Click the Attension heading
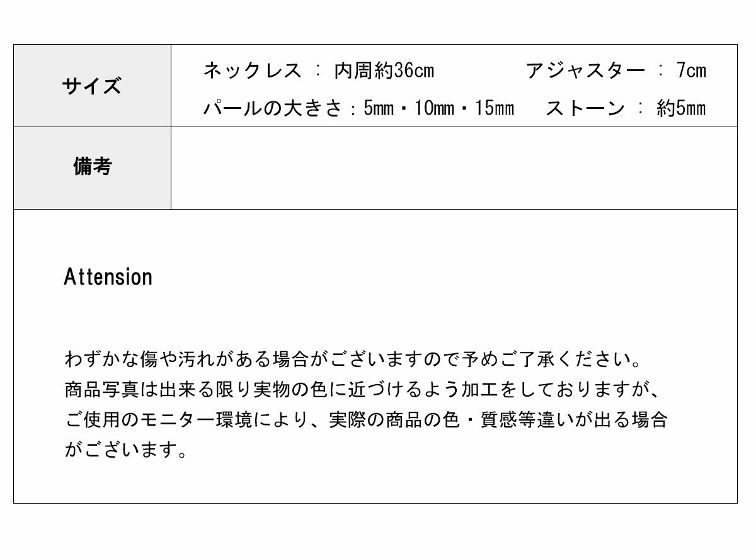This screenshot has width=756, height=554. click(x=108, y=277)
